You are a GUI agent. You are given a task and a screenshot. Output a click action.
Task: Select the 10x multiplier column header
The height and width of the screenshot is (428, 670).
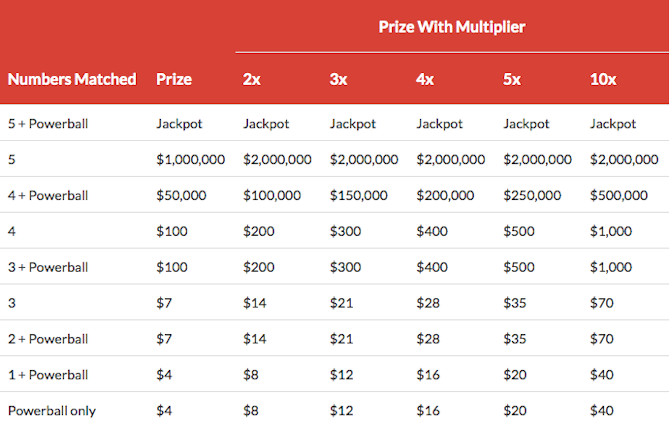(x=602, y=79)
